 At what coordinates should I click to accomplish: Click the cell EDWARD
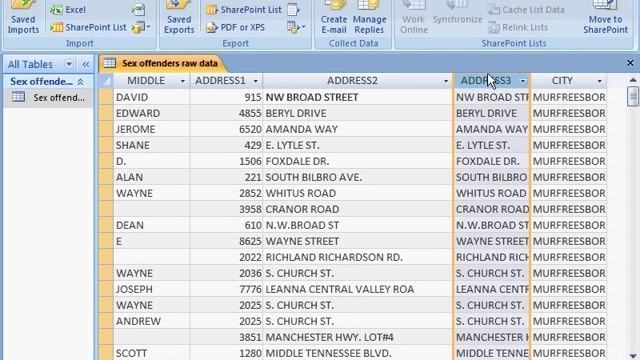pyautogui.click(x=151, y=113)
